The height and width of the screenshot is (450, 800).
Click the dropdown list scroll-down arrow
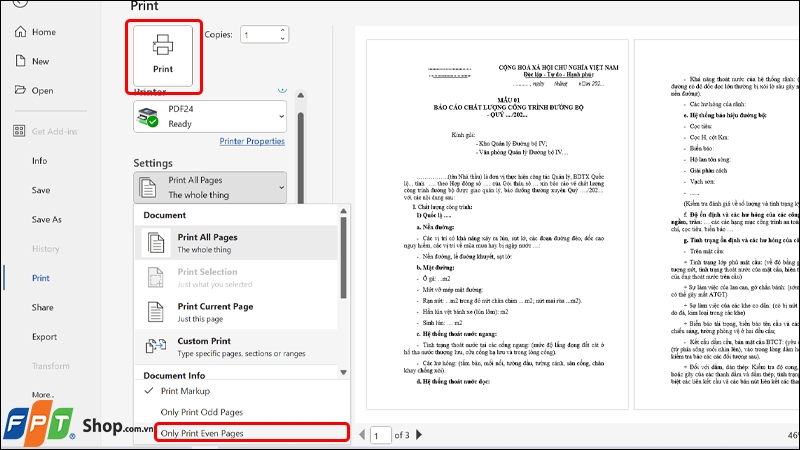coord(343,372)
